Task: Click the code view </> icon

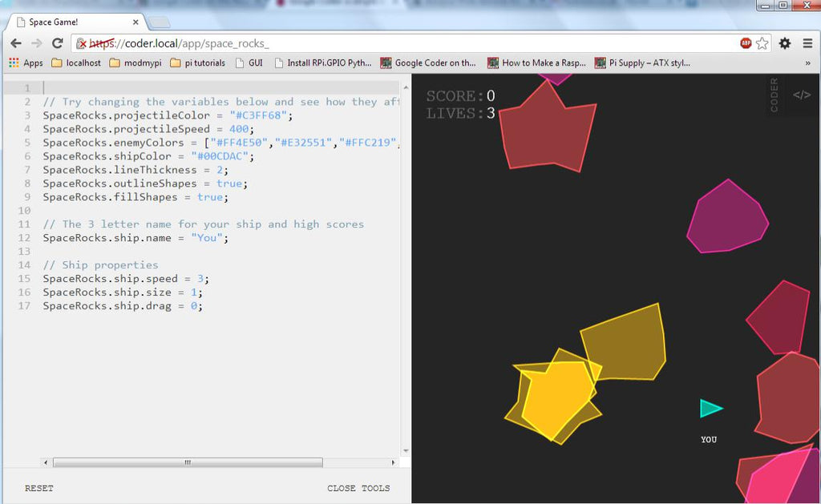Action: [x=802, y=95]
